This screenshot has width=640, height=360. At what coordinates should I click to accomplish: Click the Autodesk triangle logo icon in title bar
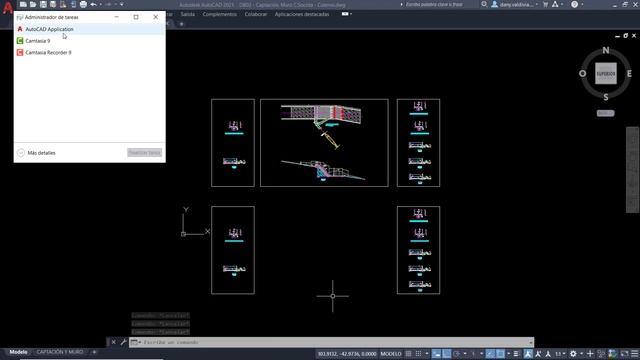(x=555, y=4)
